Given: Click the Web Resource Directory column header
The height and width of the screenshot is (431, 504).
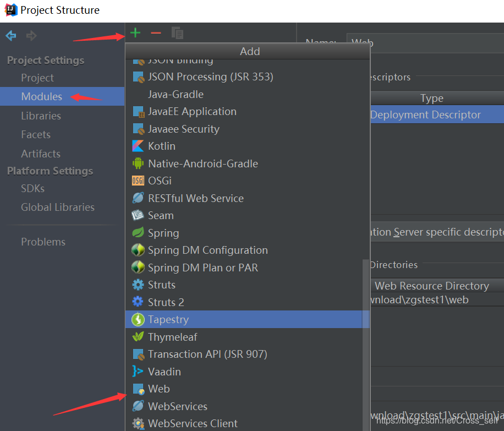Looking at the screenshot, I should (x=432, y=286).
